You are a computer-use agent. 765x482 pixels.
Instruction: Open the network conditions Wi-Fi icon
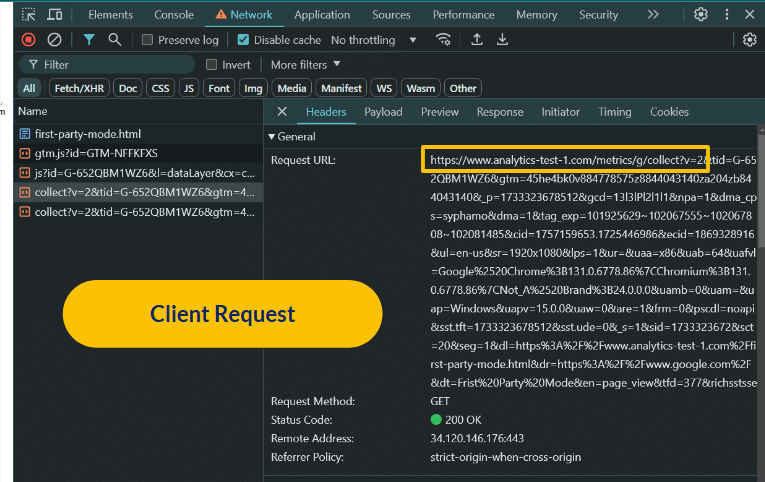click(x=443, y=40)
